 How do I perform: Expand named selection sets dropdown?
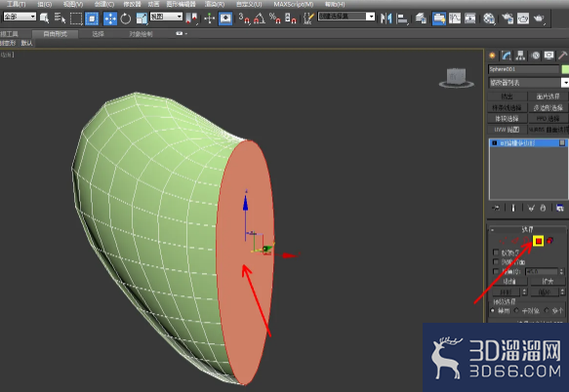coord(370,17)
